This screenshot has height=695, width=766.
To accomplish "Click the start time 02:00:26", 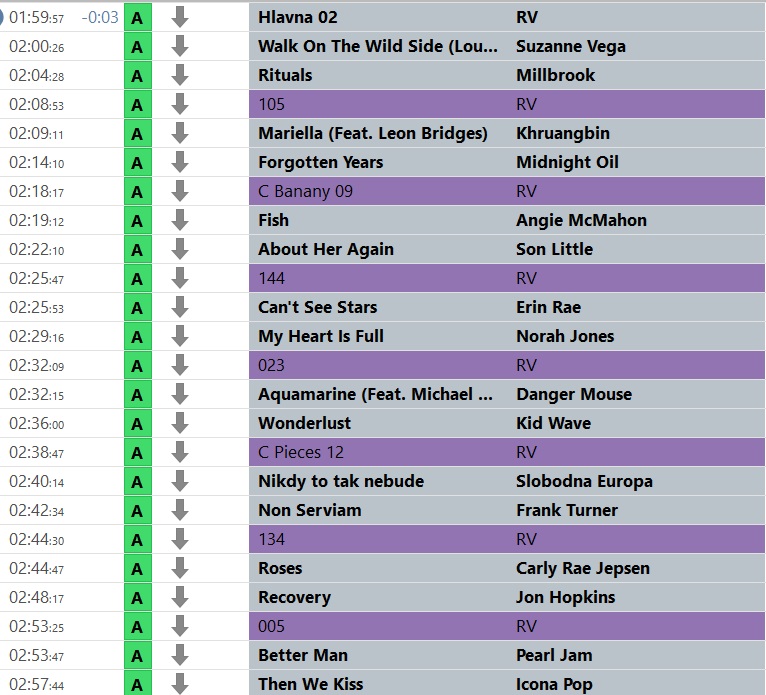I will coord(37,46).
